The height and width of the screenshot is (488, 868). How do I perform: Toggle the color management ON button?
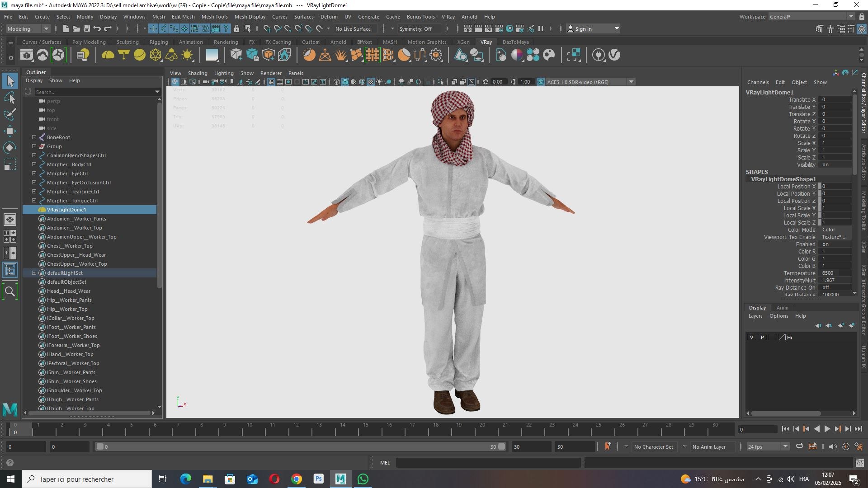click(x=541, y=82)
